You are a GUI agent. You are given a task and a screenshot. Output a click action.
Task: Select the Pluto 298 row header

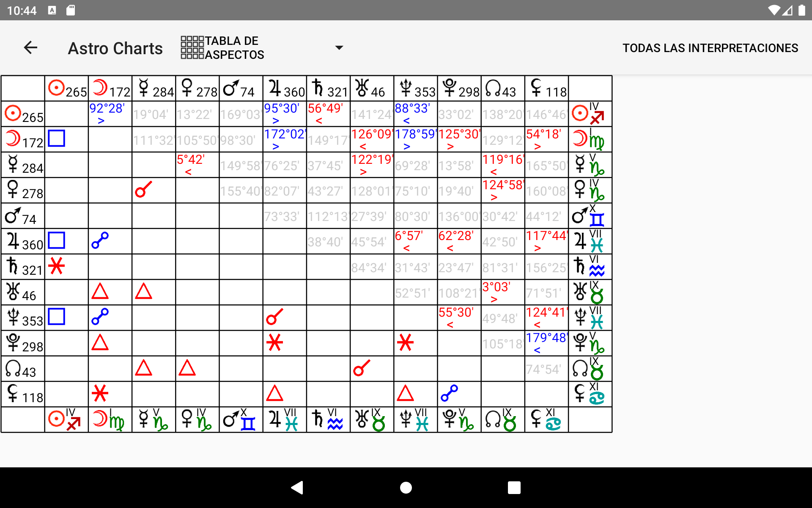click(23, 343)
